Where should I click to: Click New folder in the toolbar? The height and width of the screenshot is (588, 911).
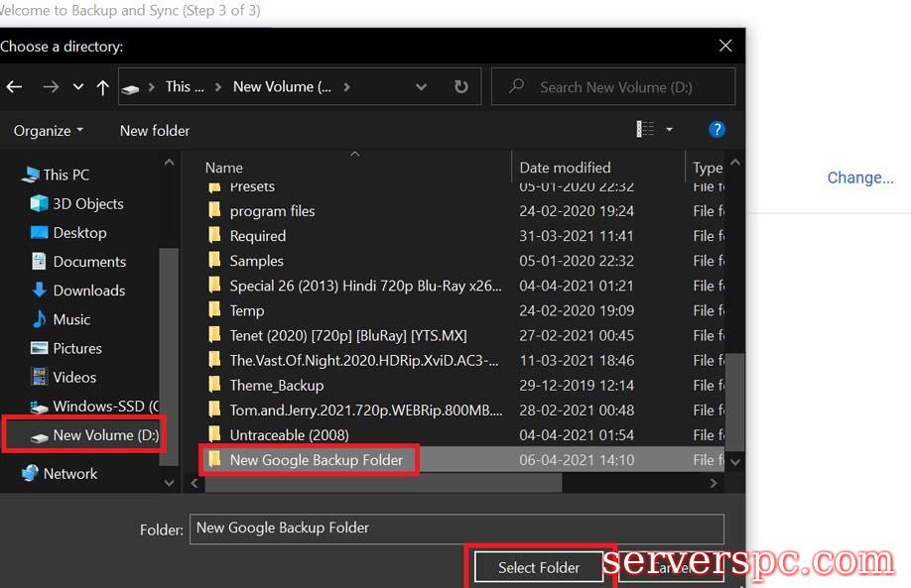coord(155,131)
